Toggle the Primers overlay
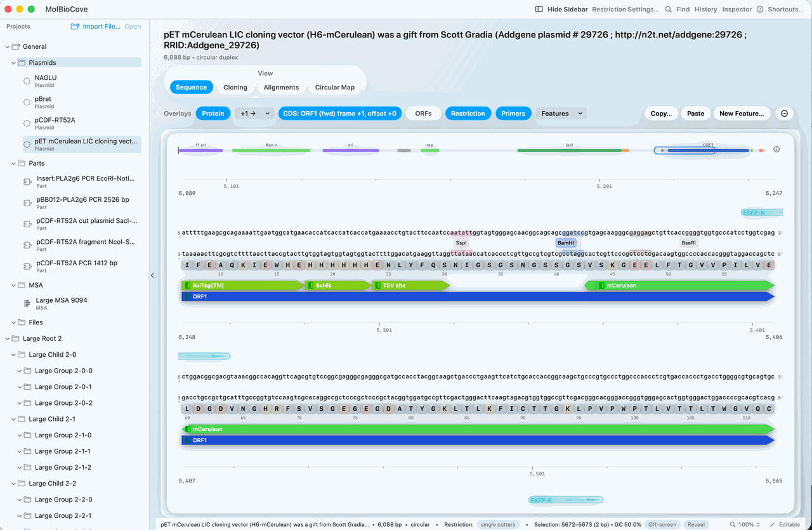 click(513, 114)
